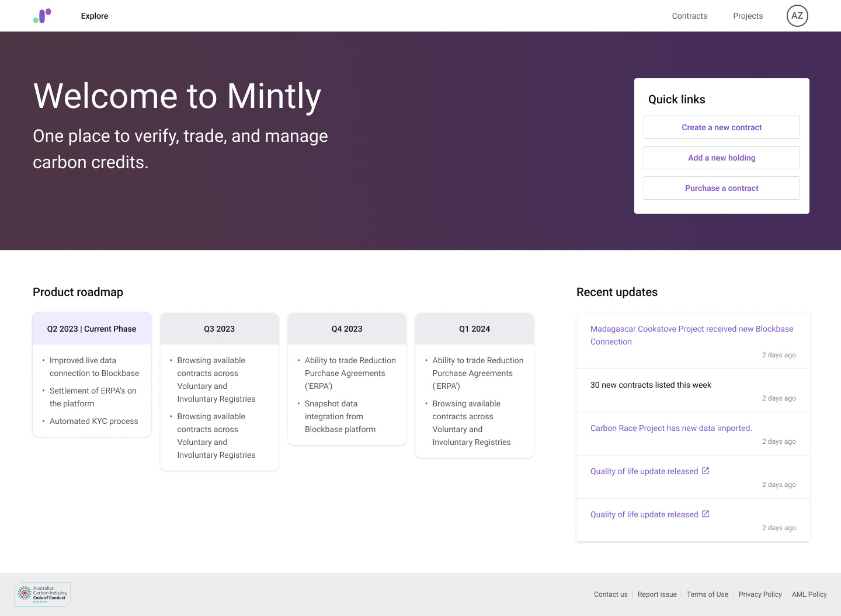This screenshot has height=616, width=841.
Task: Open the Contracts menu item
Action: [689, 16]
